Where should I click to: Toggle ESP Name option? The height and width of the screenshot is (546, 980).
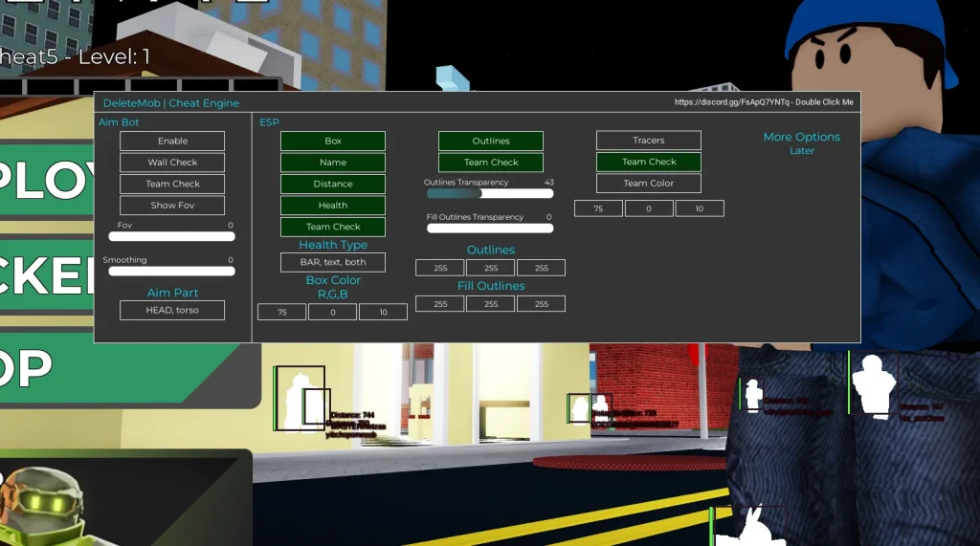332,163
